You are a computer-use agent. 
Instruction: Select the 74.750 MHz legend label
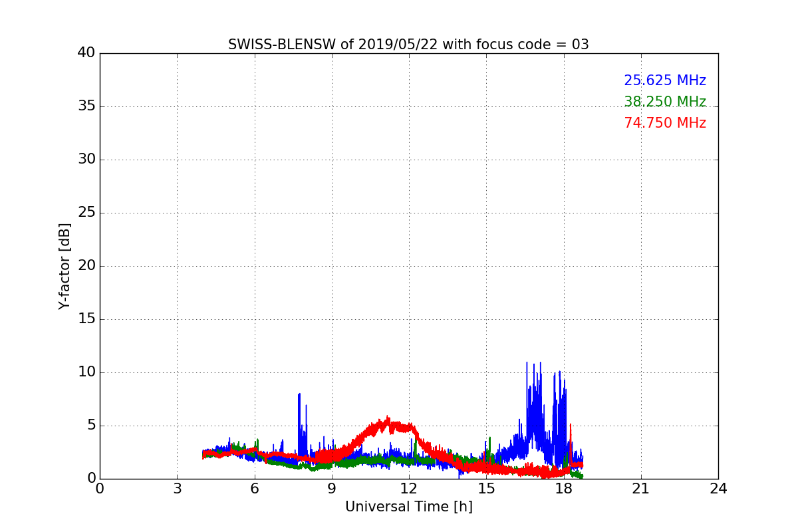(665, 123)
